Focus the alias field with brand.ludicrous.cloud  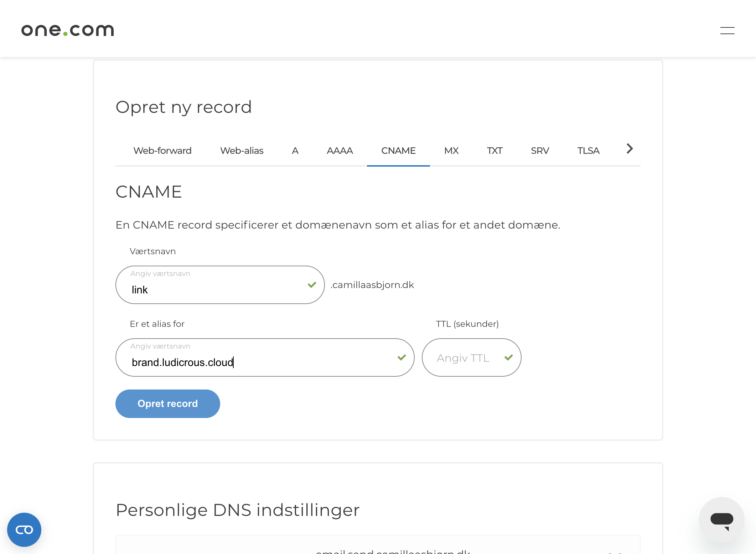[x=265, y=357]
